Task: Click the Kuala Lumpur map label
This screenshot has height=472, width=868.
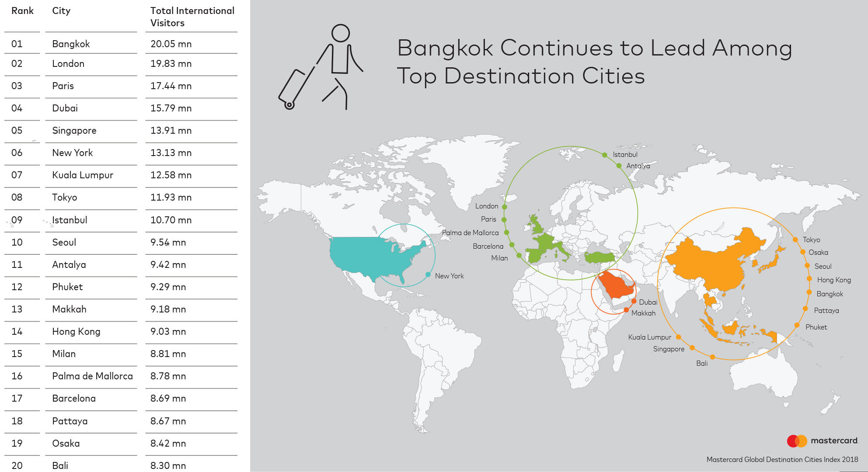Action: (649, 337)
